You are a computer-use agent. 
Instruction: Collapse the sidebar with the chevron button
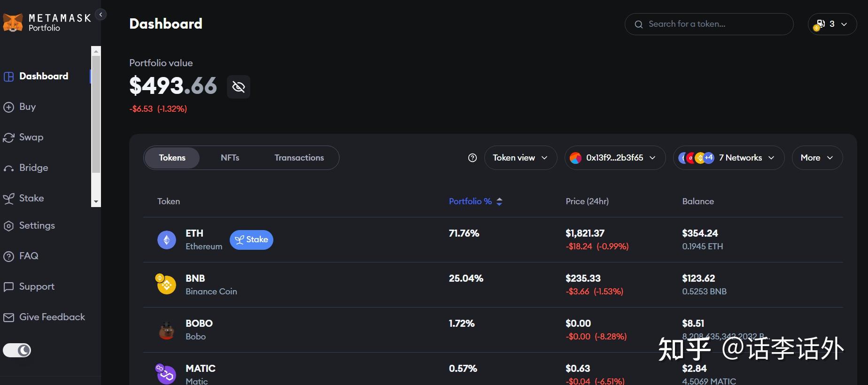click(x=101, y=15)
